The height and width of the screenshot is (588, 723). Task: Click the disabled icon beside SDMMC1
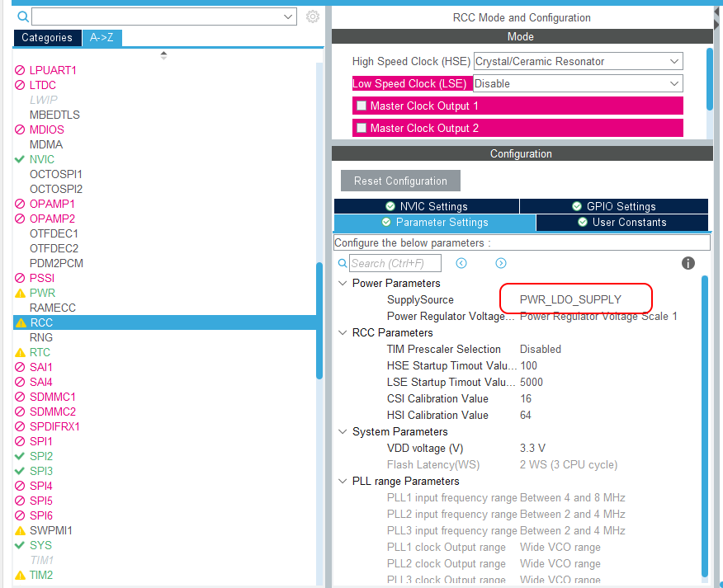20,397
